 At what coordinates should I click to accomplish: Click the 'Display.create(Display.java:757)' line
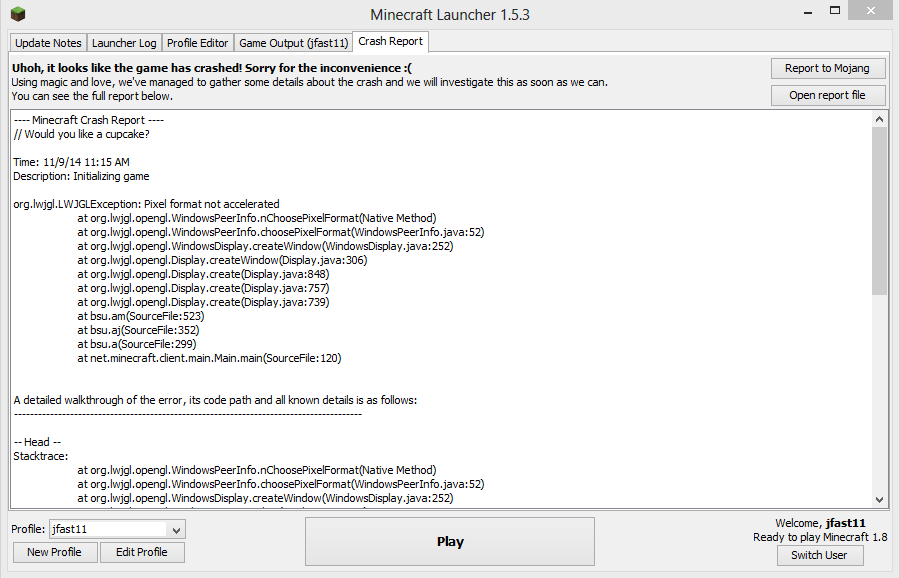(203, 288)
